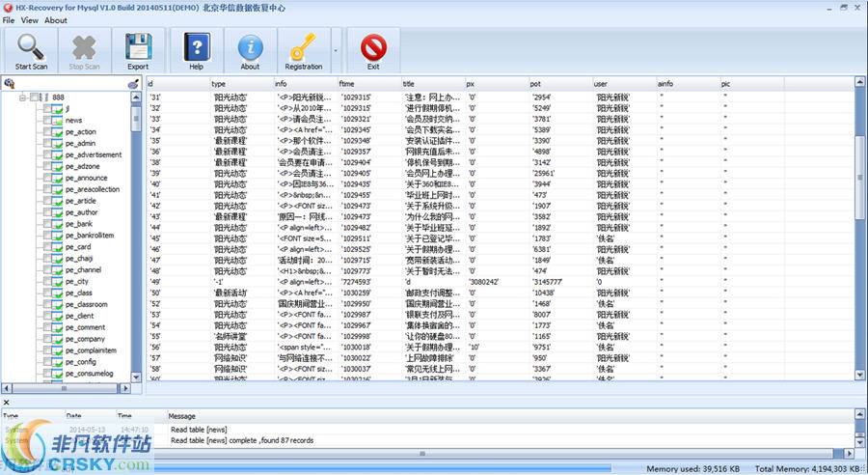Click the px column header
Viewport: 868px width, 475px height.
click(x=496, y=84)
